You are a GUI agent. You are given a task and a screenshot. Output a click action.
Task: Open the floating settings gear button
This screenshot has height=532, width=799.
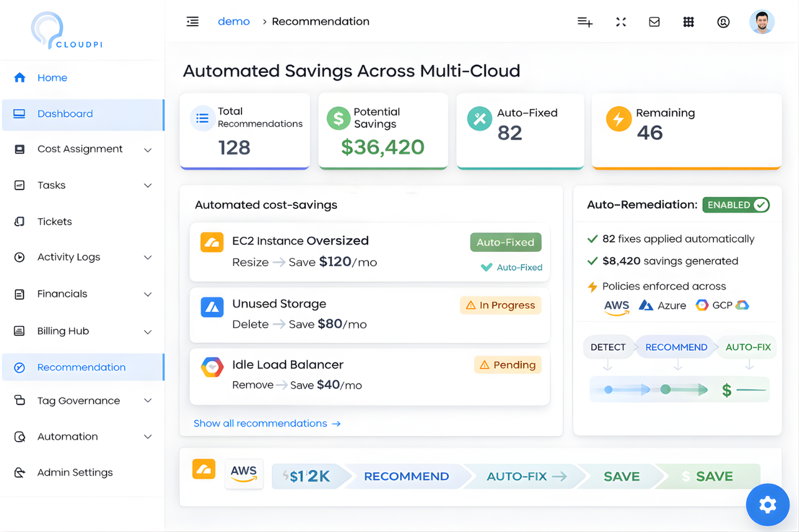click(x=767, y=505)
